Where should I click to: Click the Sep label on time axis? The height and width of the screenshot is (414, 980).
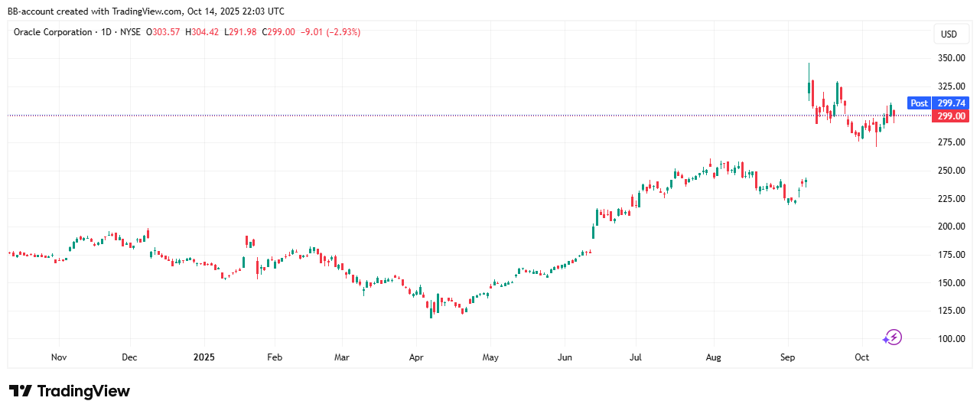[x=788, y=357]
